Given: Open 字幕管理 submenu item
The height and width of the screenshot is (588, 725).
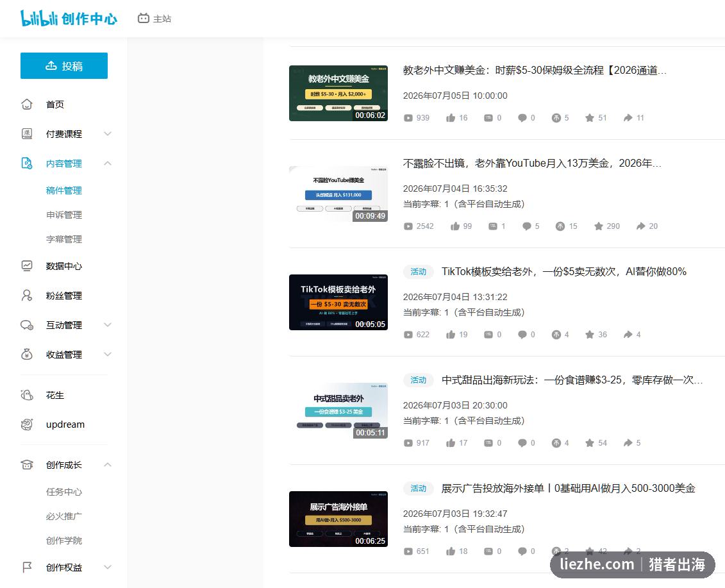Looking at the screenshot, I should pos(64,240).
